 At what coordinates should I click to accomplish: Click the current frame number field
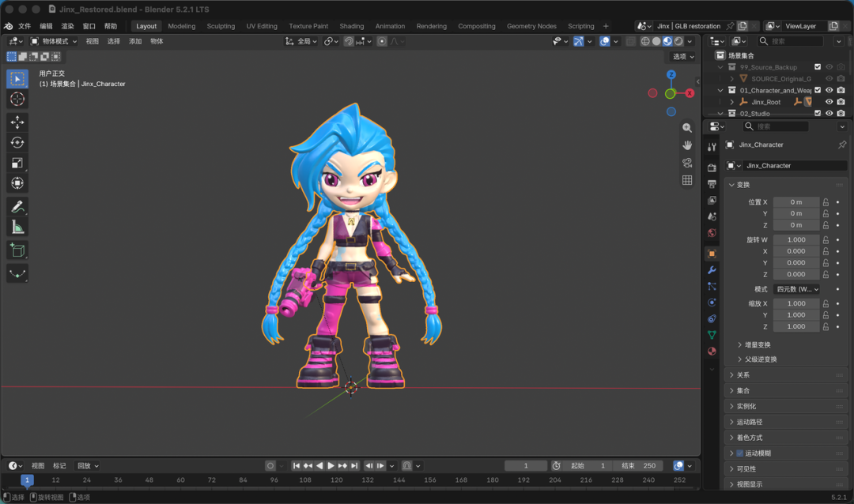526,466
